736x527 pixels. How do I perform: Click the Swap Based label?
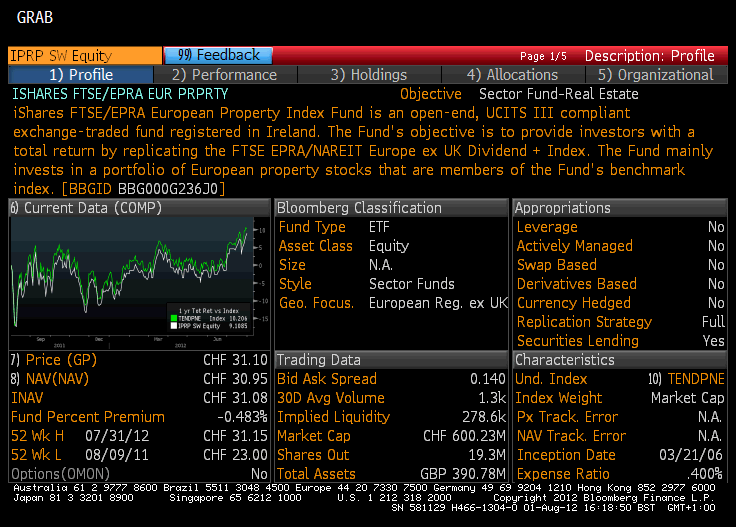(x=557, y=265)
